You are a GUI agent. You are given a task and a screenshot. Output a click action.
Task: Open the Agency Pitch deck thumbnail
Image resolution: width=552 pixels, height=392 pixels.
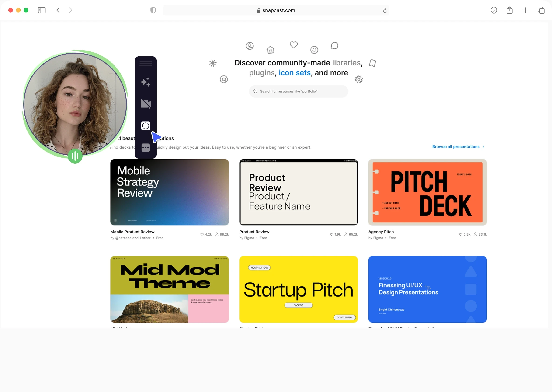click(427, 192)
